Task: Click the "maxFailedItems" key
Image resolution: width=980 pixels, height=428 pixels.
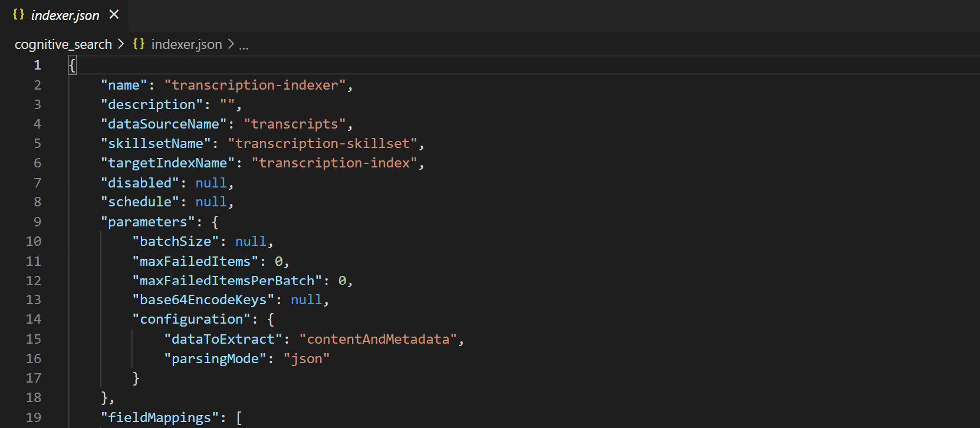Action: click(x=195, y=261)
